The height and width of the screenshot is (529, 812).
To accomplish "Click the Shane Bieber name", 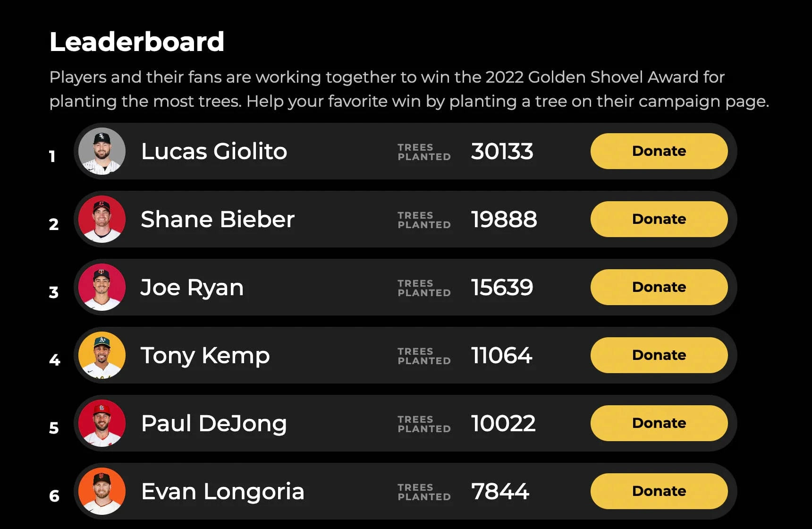I will (x=218, y=220).
